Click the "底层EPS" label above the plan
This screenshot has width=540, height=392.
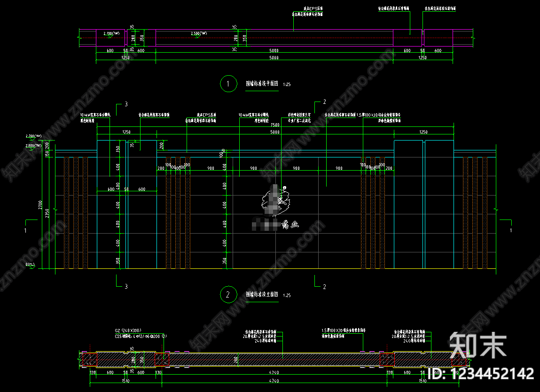coord(313,8)
